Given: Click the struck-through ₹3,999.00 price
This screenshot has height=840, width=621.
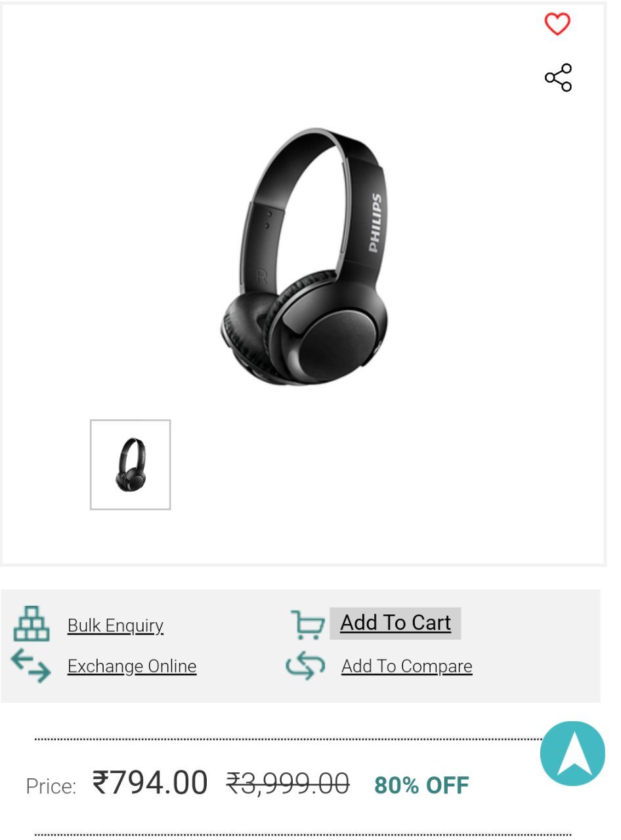Looking at the screenshot, I should 288,784.
